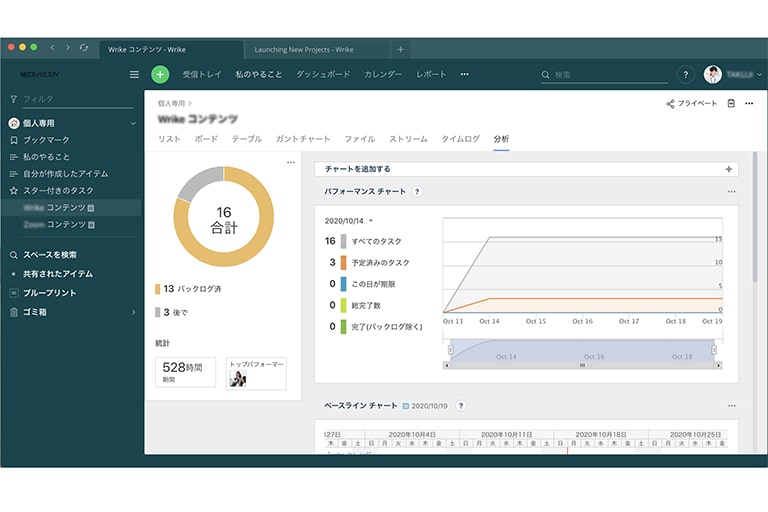Collapse the 個人専用 space chevron
Viewport: 768px width, 512px height.
[x=133, y=123]
